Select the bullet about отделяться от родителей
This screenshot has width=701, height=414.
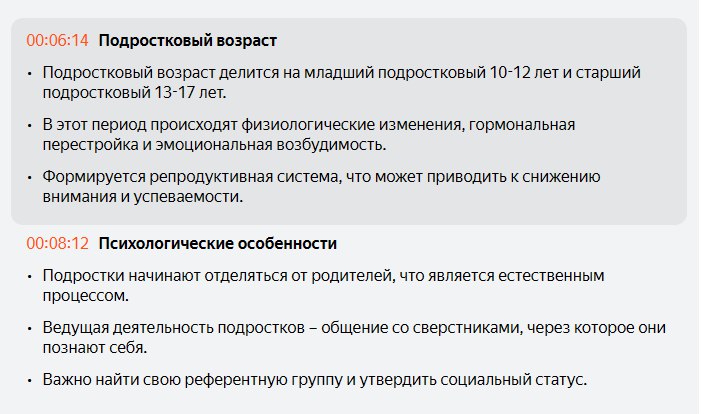click(324, 285)
